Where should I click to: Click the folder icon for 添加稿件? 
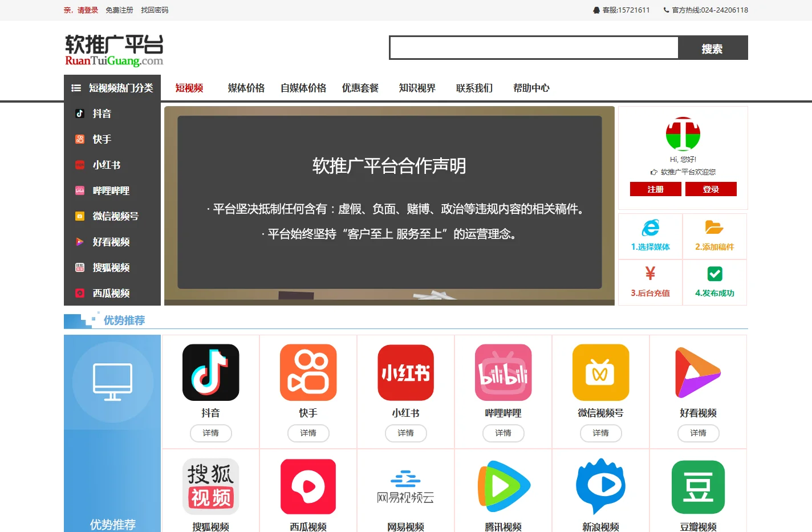tap(714, 228)
